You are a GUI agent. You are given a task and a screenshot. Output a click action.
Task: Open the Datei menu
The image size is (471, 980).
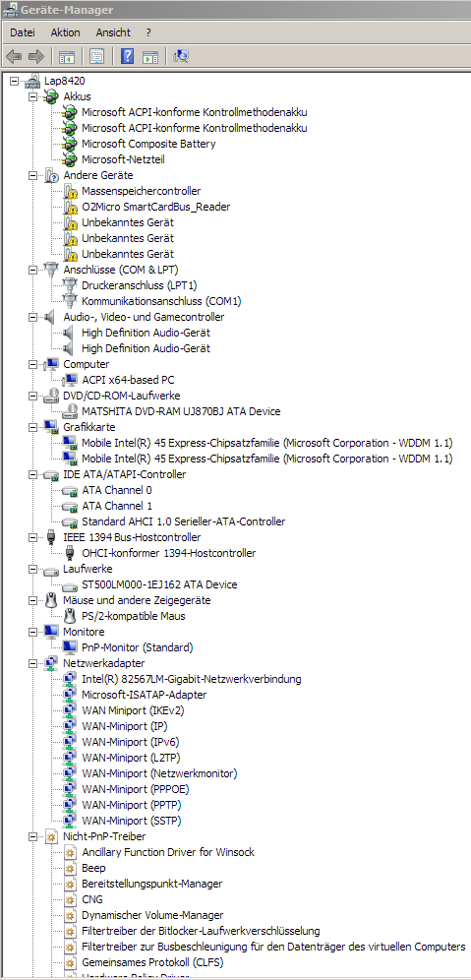tap(23, 32)
